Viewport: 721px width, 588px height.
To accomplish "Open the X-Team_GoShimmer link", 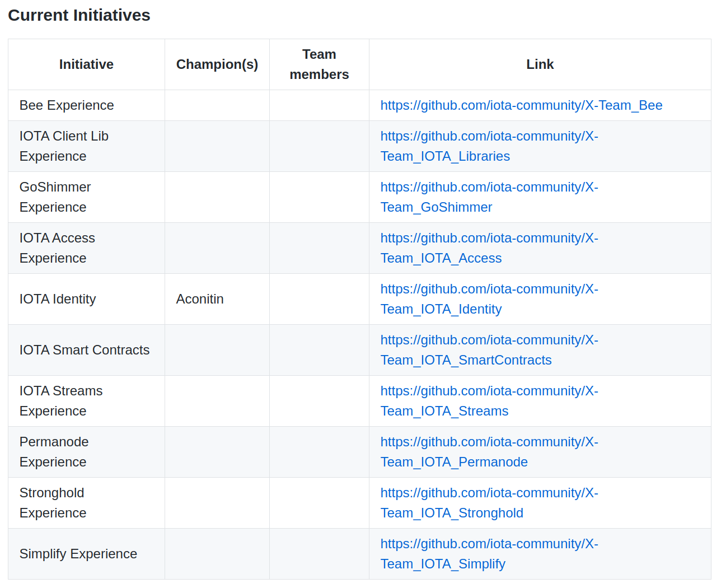I will click(x=489, y=197).
